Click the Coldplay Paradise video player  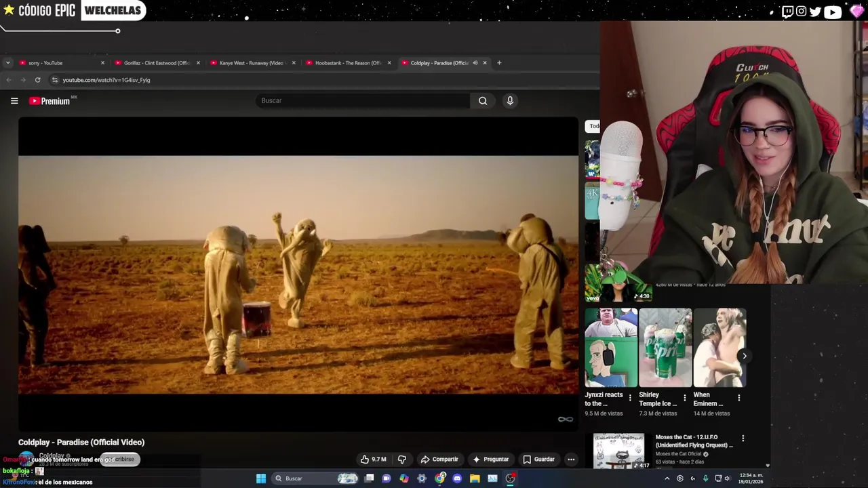click(298, 274)
